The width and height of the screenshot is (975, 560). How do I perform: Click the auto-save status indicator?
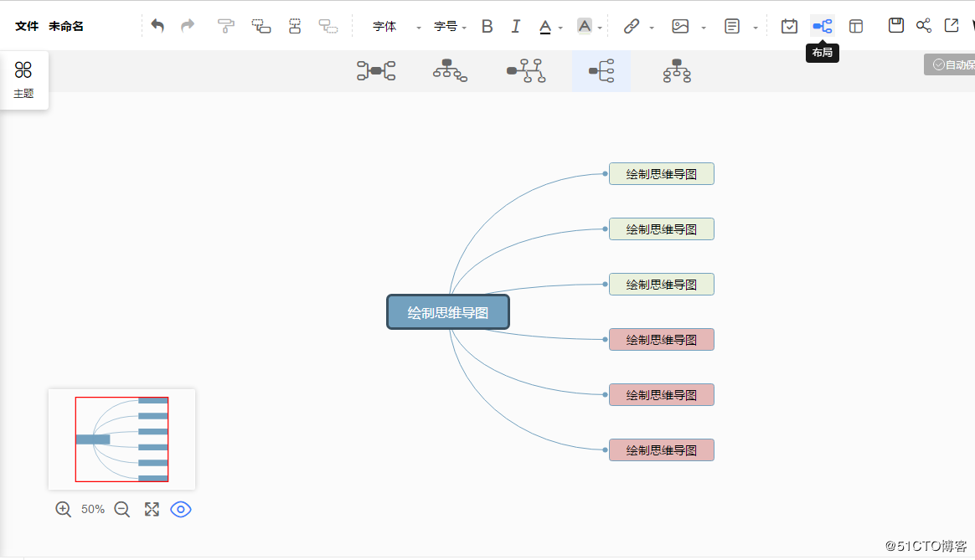point(950,64)
